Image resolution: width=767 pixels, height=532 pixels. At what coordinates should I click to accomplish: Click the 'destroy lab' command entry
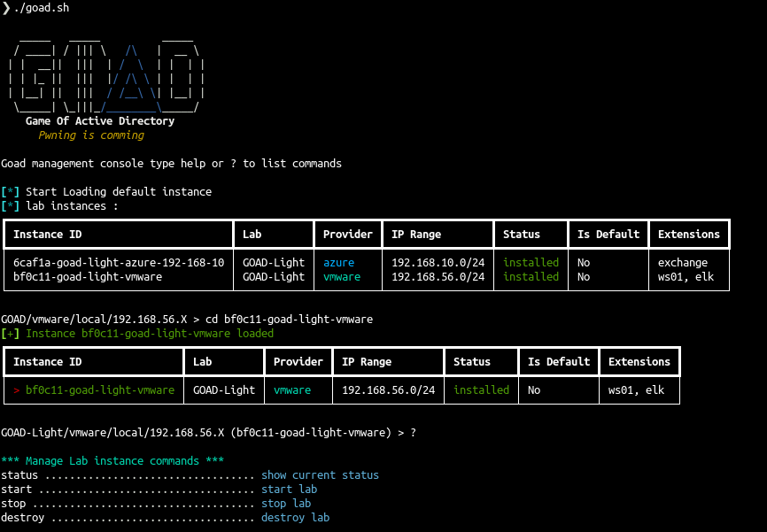pos(295,517)
